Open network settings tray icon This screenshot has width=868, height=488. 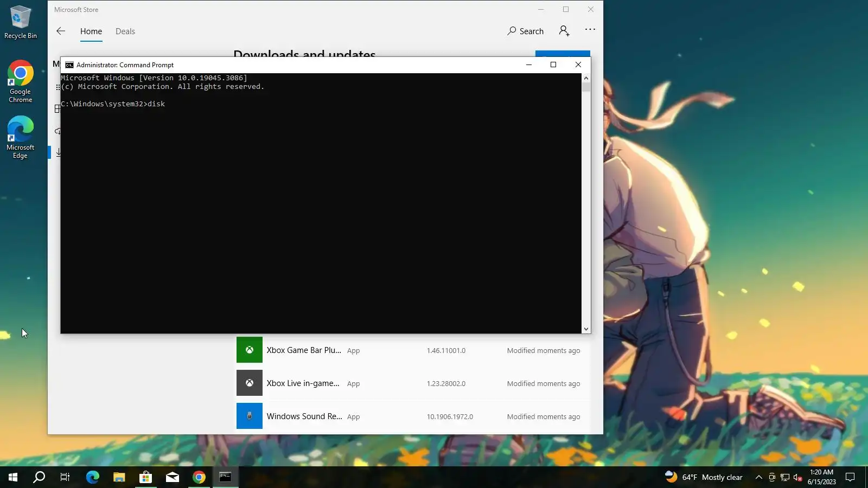point(785,477)
